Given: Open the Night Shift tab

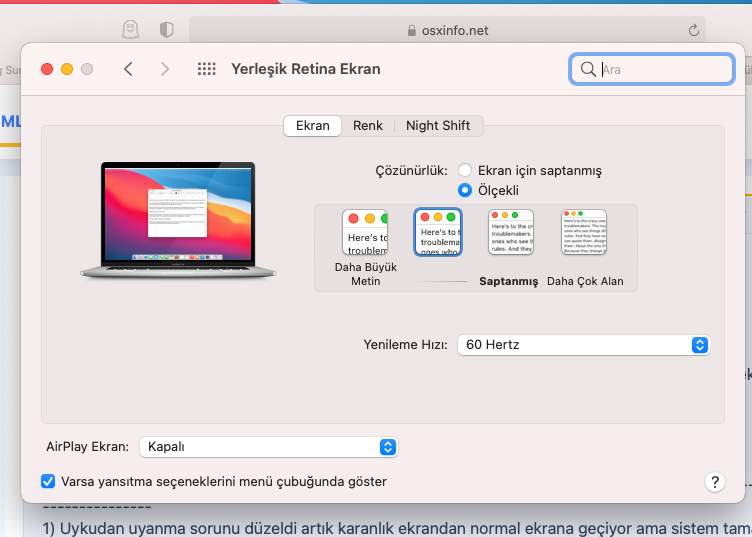Looking at the screenshot, I should [x=439, y=126].
